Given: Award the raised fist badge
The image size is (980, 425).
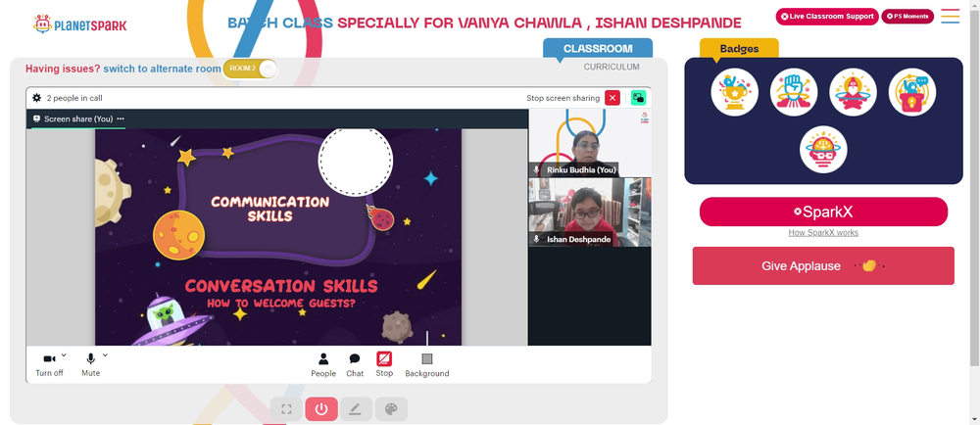Looking at the screenshot, I should coord(794,92).
